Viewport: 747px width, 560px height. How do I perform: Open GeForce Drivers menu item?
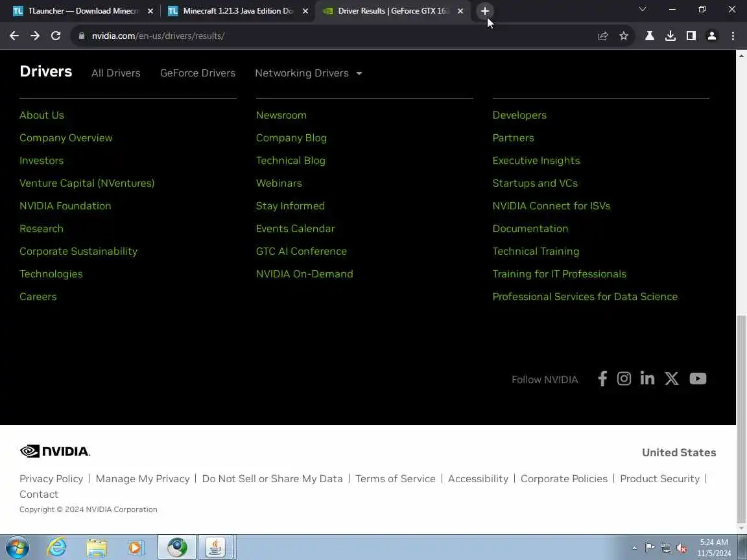pos(198,73)
